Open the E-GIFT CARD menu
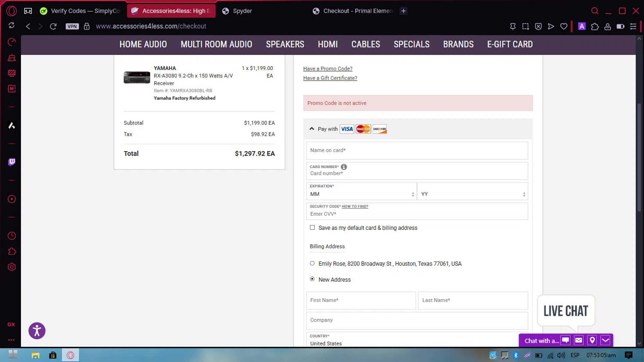644x362 pixels. [510, 44]
